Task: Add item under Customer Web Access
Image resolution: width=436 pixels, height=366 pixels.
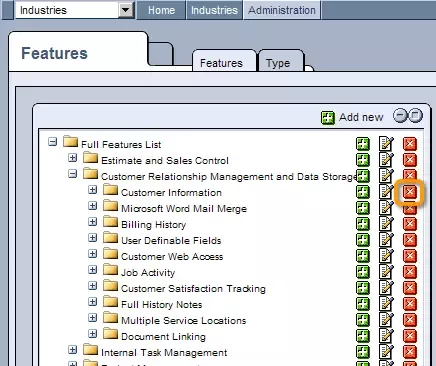Action: click(363, 256)
